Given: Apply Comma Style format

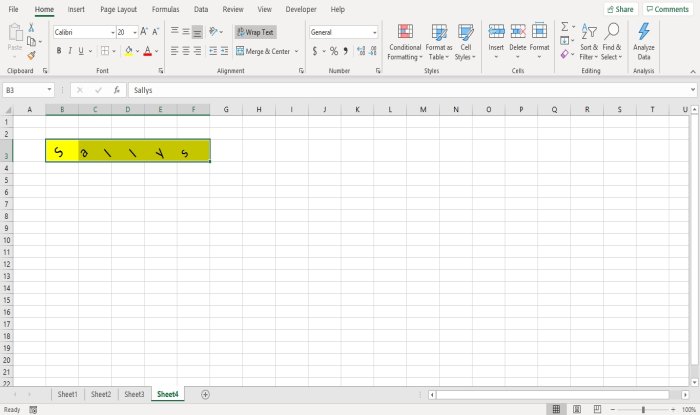Looking at the screenshot, I should point(346,51).
